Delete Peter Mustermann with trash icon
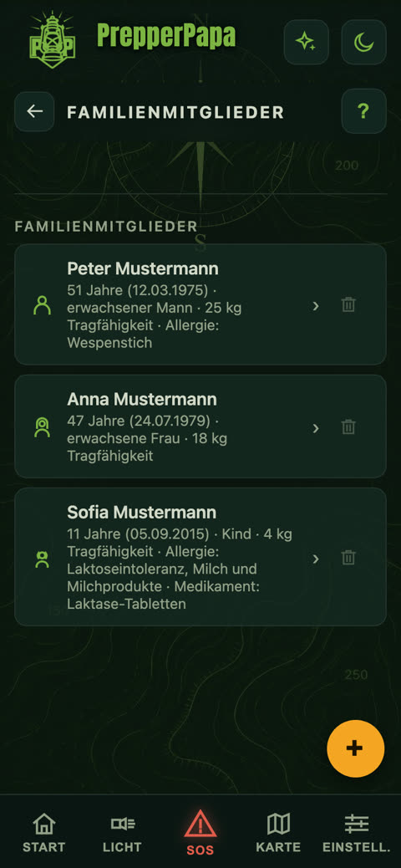The height and width of the screenshot is (868, 401). pyautogui.click(x=348, y=304)
